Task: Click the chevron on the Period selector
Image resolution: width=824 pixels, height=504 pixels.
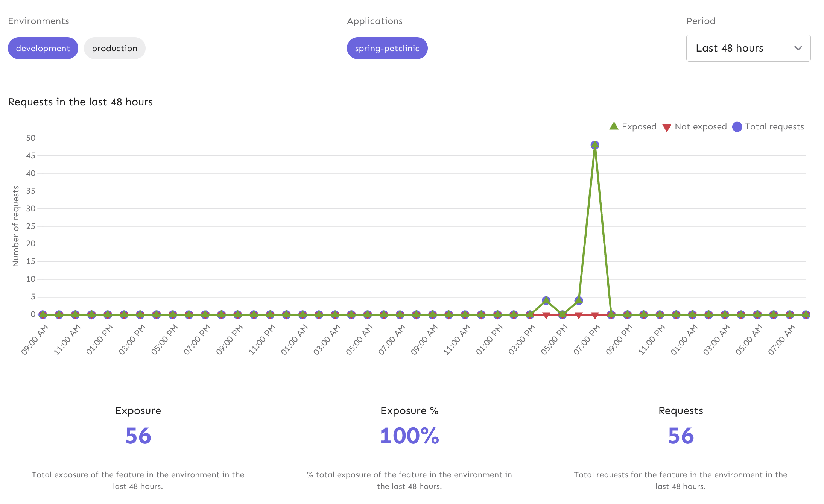Action: (798, 48)
